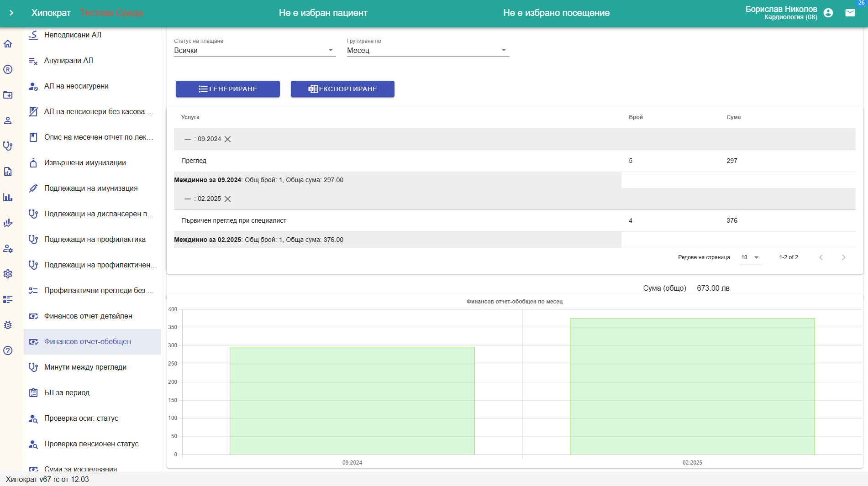Viewport: 868px width, 486px height.
Task: Collapse the 02.2025 group row
Action: [x=188, y=199]
